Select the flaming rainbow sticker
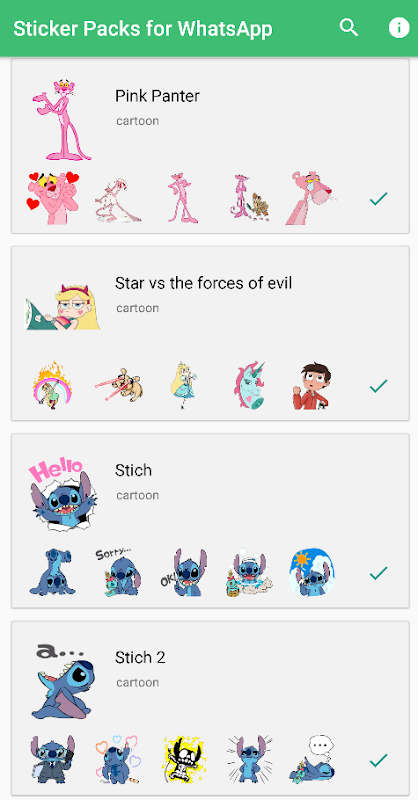418x800 pixels. [53, 386]
